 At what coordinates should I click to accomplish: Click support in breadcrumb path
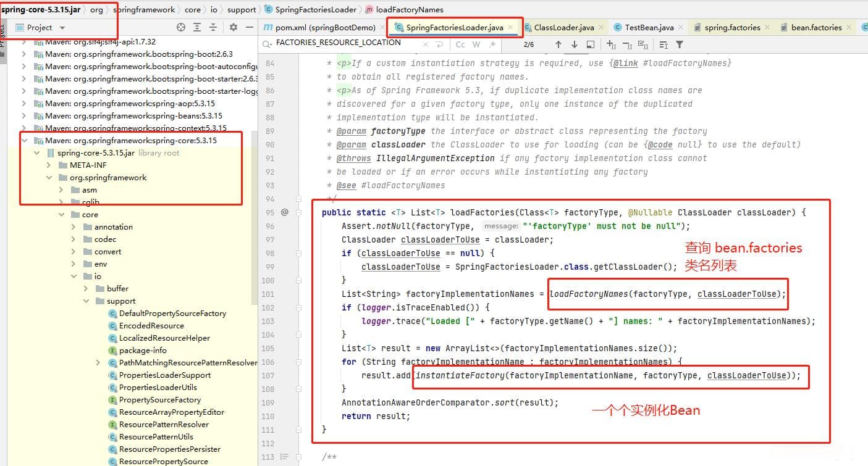pyautogui.click(x=241, y=9)
